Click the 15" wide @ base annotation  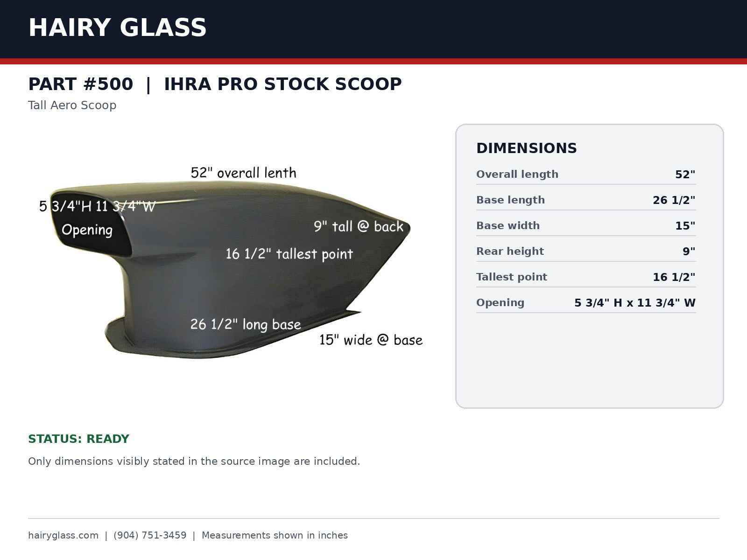(371, 340)
